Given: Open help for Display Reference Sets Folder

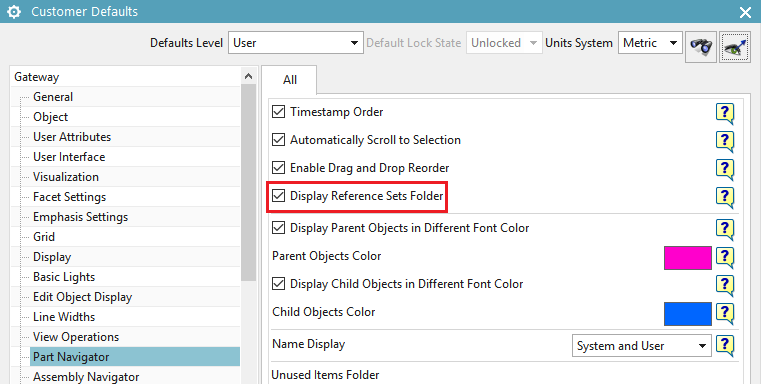Looking at the screenshot, I should 725,197.
